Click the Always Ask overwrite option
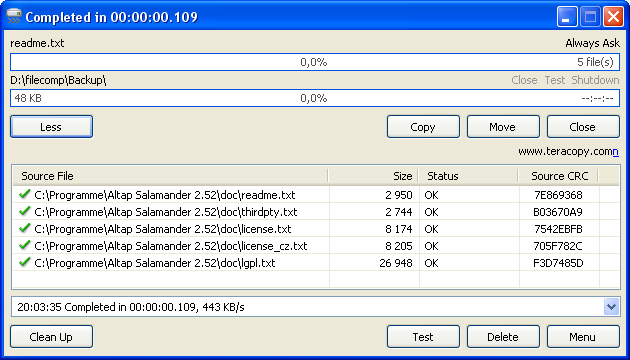Screen dimensions: 630x360 coord(593,43)
